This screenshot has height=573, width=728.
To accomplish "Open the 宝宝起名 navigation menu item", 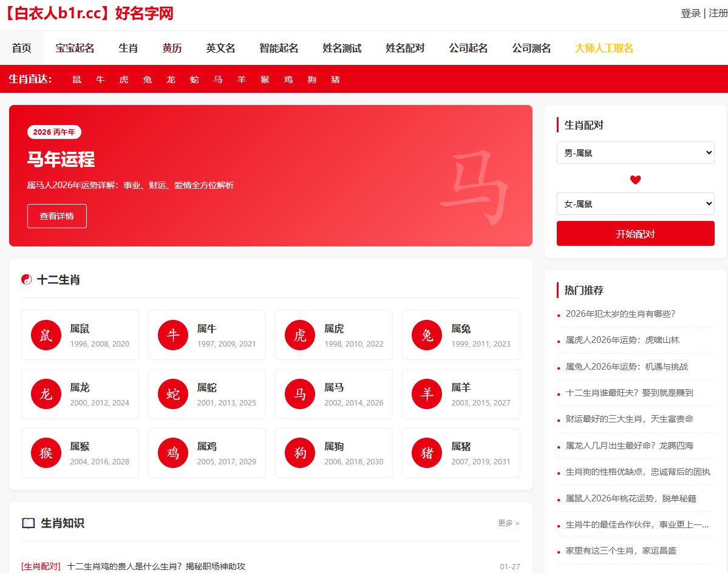I will click(75, 49).
